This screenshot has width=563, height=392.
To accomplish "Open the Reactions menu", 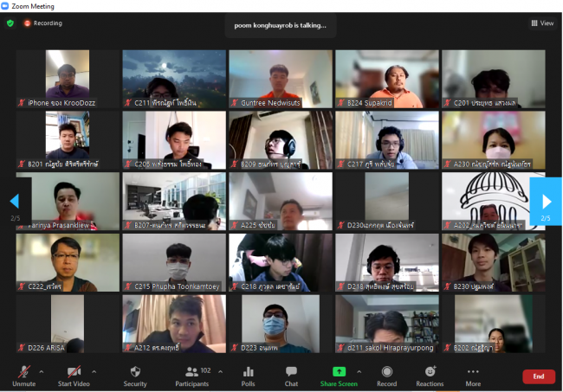I will coord(430,376).
